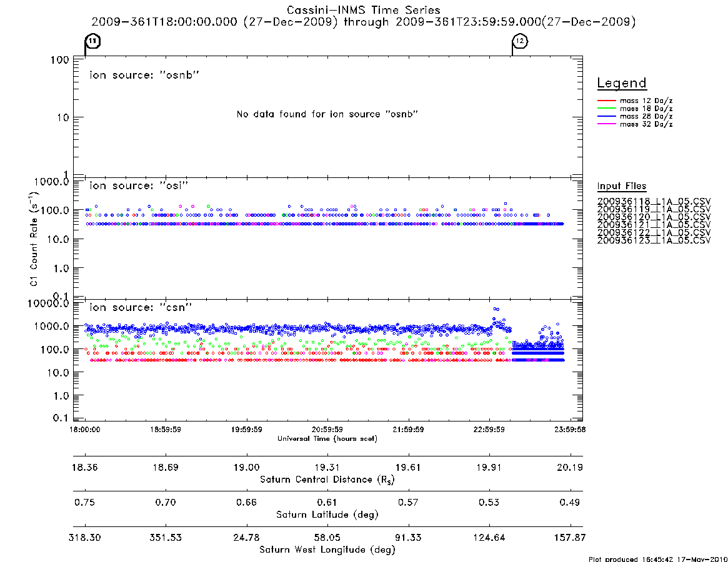Click file name 200936120_L1A_05.CSV
The image size is (728, 562).
(654, 217)
